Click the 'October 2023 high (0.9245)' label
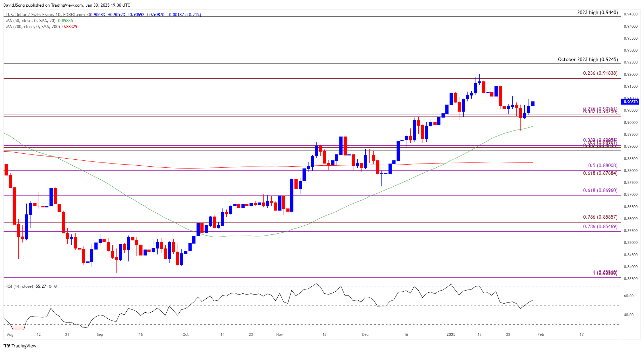Screen dimensions: 644x352 pos(588,59)
